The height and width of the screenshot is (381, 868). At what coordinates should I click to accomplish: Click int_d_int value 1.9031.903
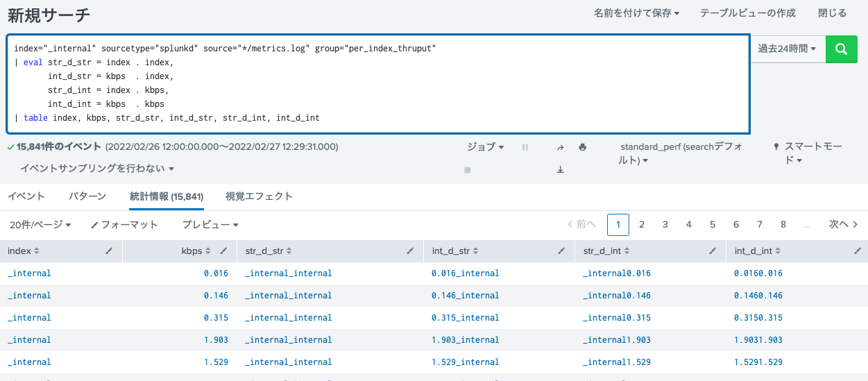click(758, 340)
